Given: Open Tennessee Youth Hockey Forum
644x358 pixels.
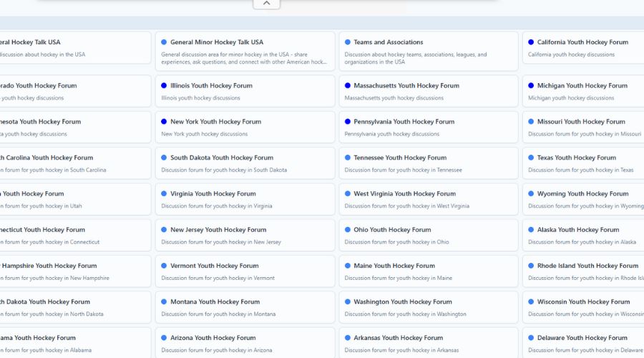Looking at the screenshot, I should coord(399,158).
